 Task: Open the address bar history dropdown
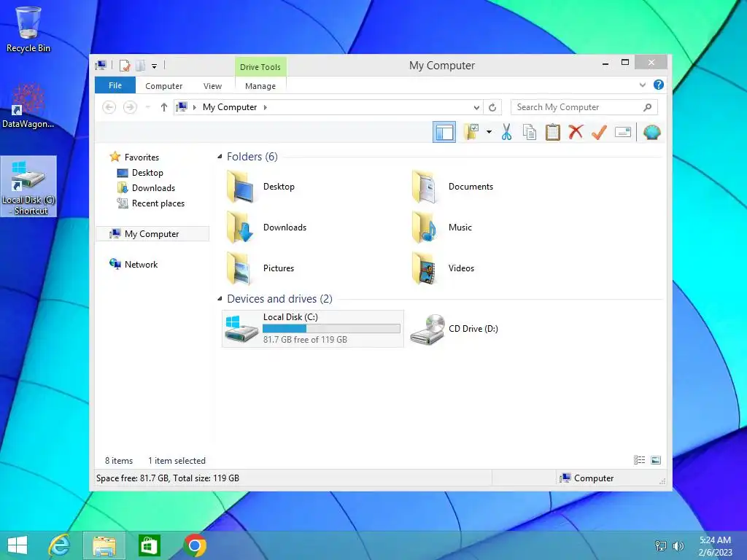476,107
